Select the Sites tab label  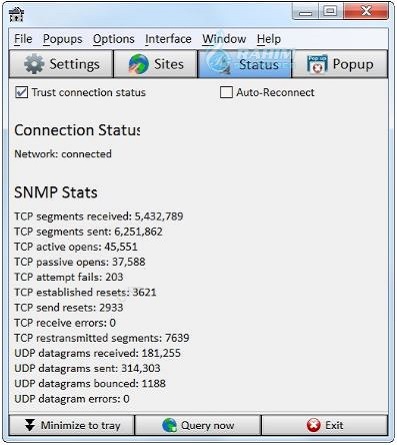[x=169, y=64]
